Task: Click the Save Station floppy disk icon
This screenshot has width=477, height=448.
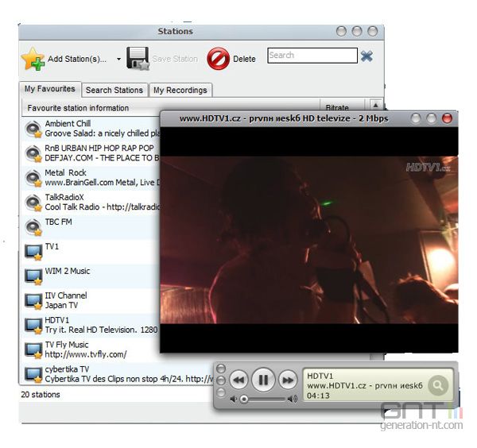Action: 138,58
